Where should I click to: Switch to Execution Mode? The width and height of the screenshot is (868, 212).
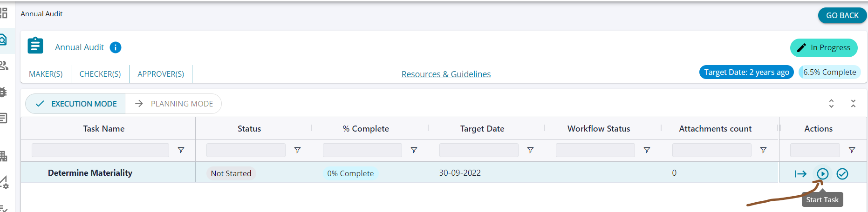[x=76, y=104]
